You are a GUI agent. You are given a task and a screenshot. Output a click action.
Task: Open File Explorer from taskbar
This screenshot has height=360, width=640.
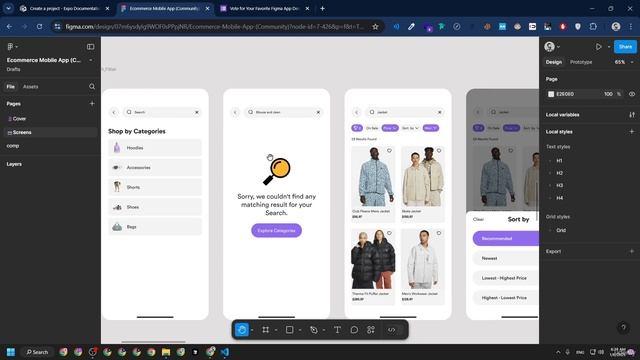tap(166, 352)
